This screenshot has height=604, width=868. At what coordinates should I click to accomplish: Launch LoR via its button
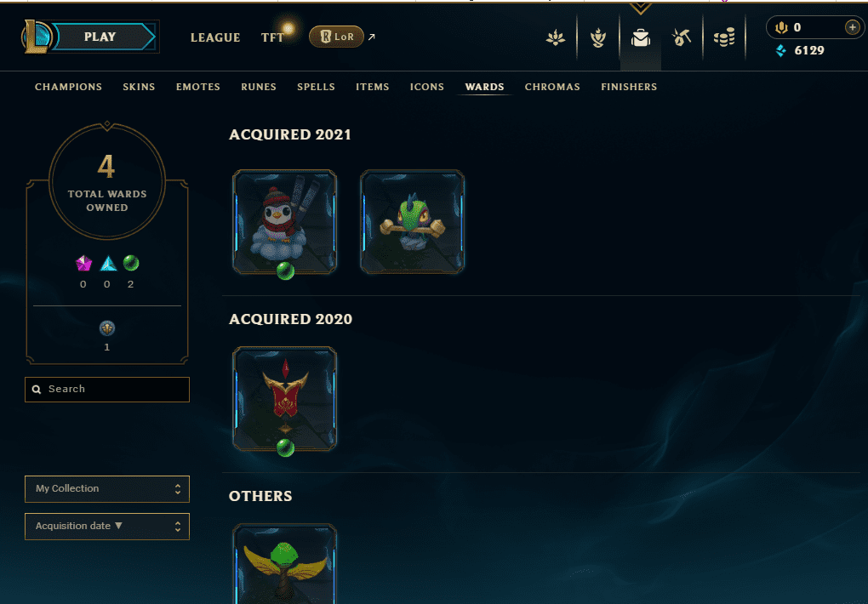point(337,37)
